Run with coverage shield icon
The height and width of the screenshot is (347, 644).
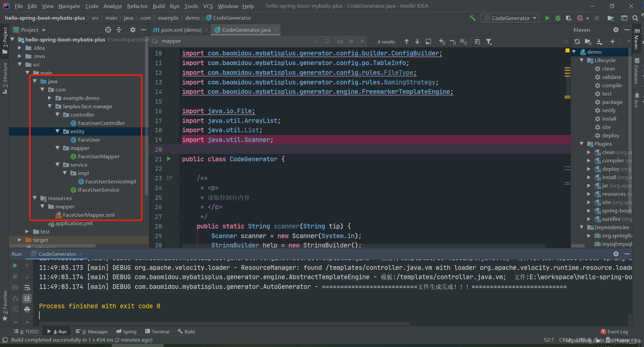568,18
